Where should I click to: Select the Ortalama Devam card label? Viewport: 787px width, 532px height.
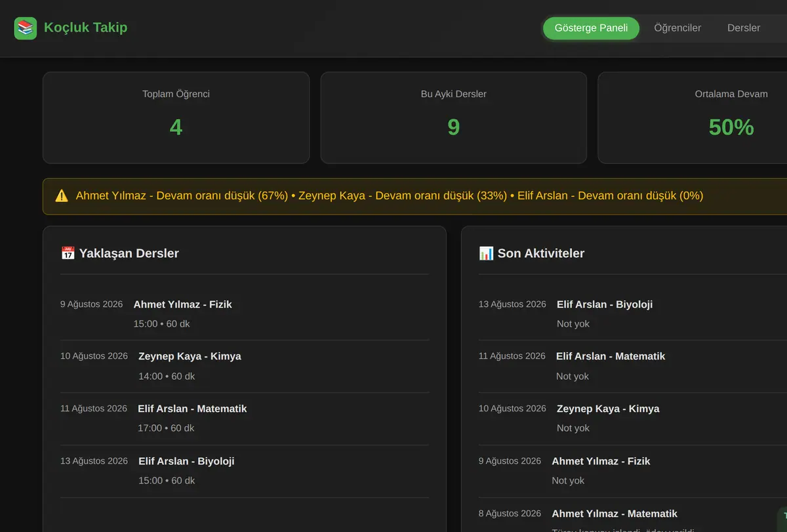tap(731, 94)
